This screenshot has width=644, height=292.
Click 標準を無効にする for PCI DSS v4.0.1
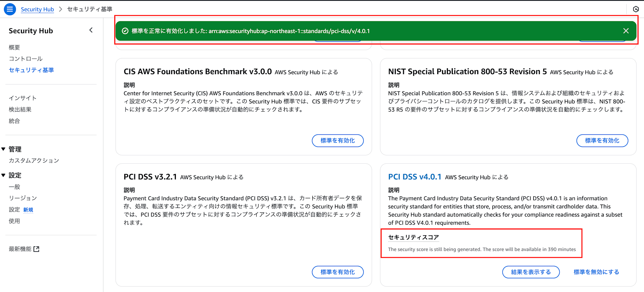tap(596, 272)
